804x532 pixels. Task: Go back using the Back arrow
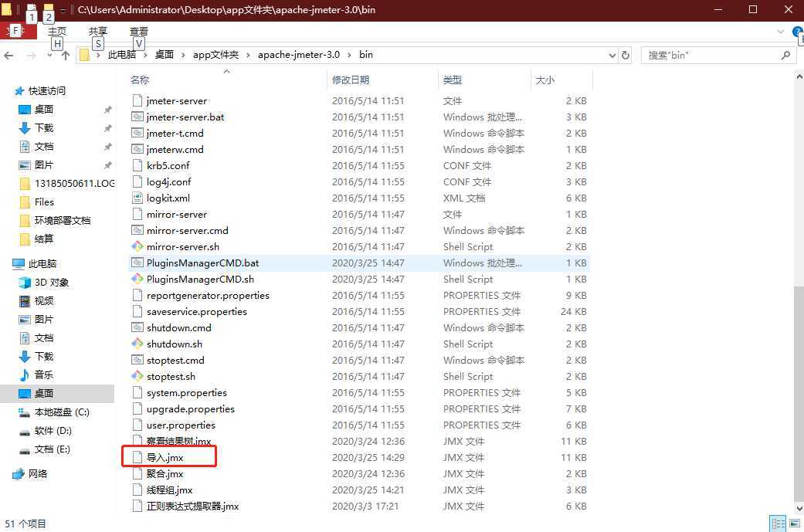tap(9, 55)
